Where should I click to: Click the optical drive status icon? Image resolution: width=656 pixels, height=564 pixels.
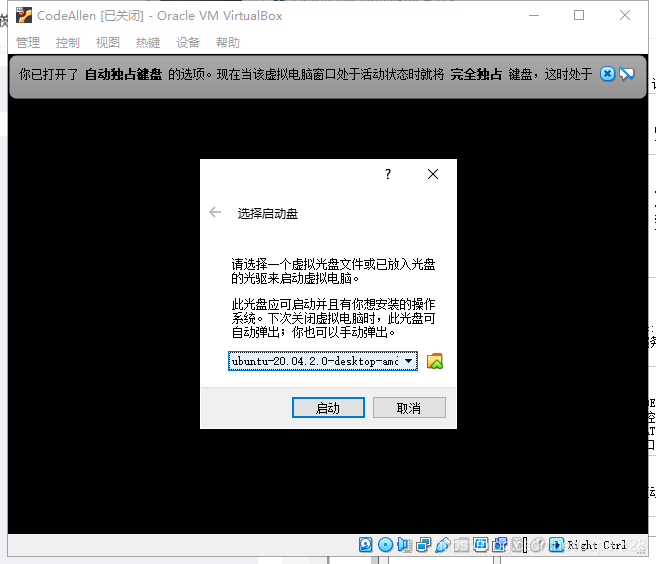tap(385, 545)
